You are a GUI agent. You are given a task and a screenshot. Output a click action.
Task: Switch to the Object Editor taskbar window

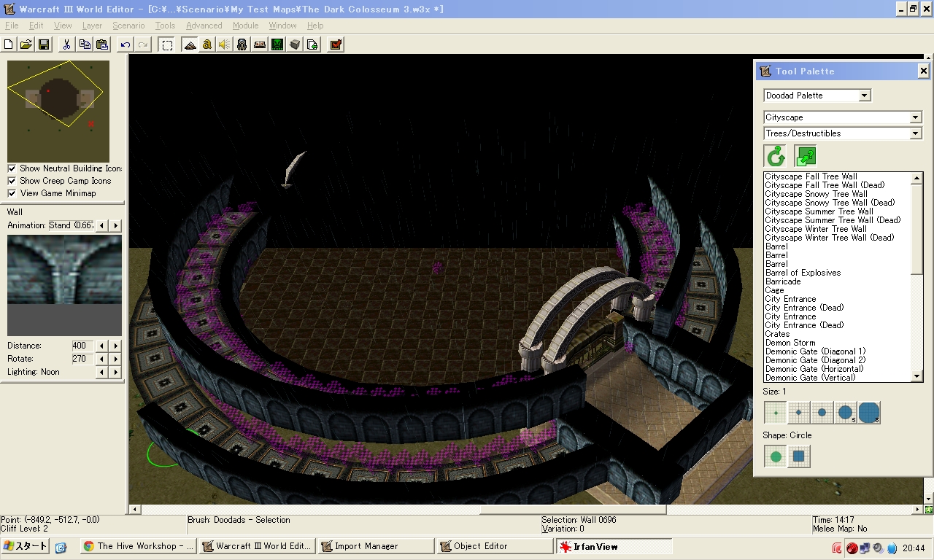[x=494, y=546]
